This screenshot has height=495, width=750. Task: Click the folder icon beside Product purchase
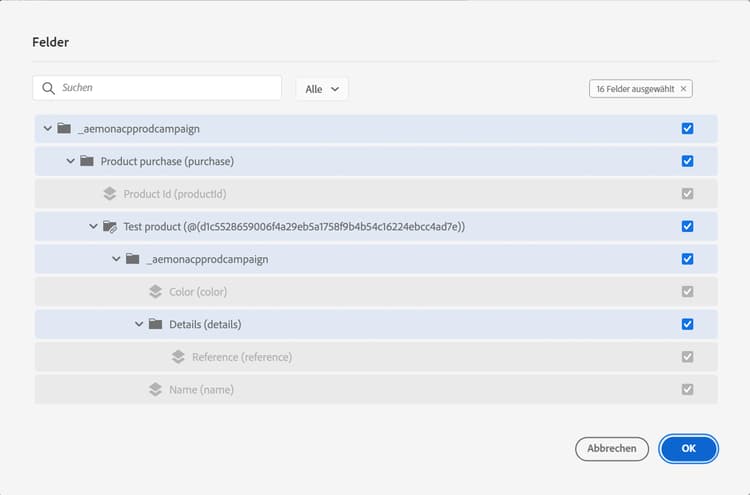coord(86,161)
